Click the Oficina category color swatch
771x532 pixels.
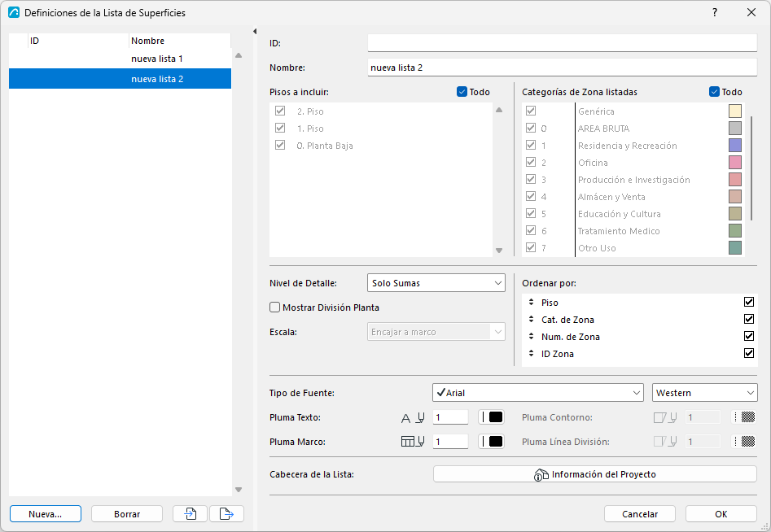(735, 162)
